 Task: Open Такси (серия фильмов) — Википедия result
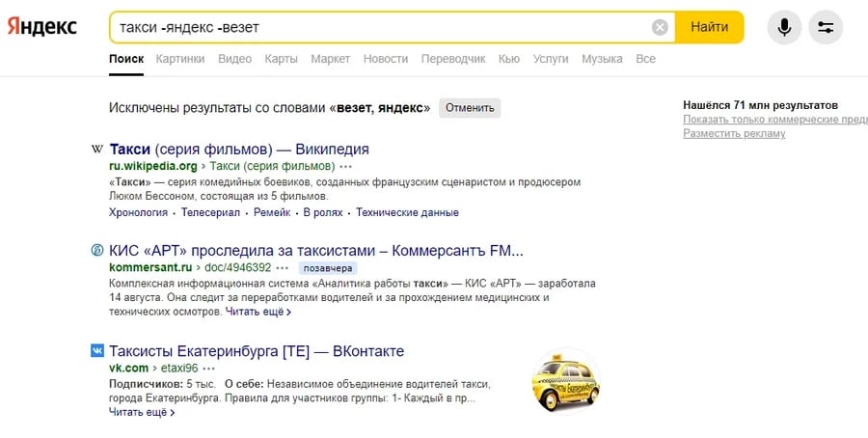(x=239, y=149)
